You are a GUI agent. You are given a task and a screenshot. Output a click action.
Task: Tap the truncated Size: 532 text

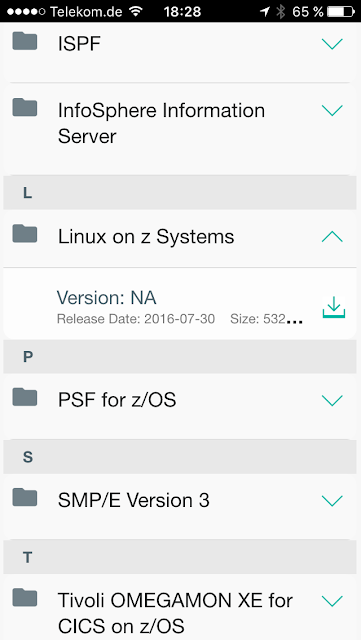(x=266, y=319)
